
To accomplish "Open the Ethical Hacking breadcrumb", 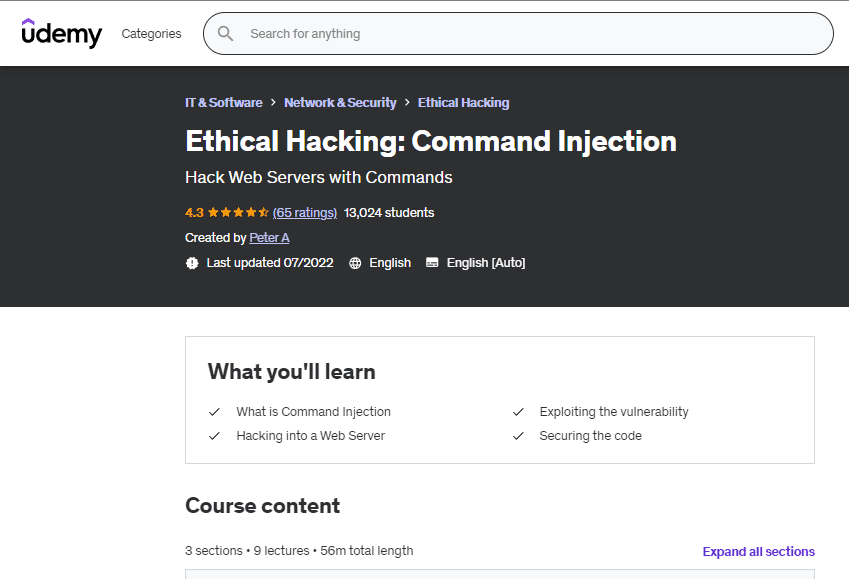I will click(x=463, y=103).
